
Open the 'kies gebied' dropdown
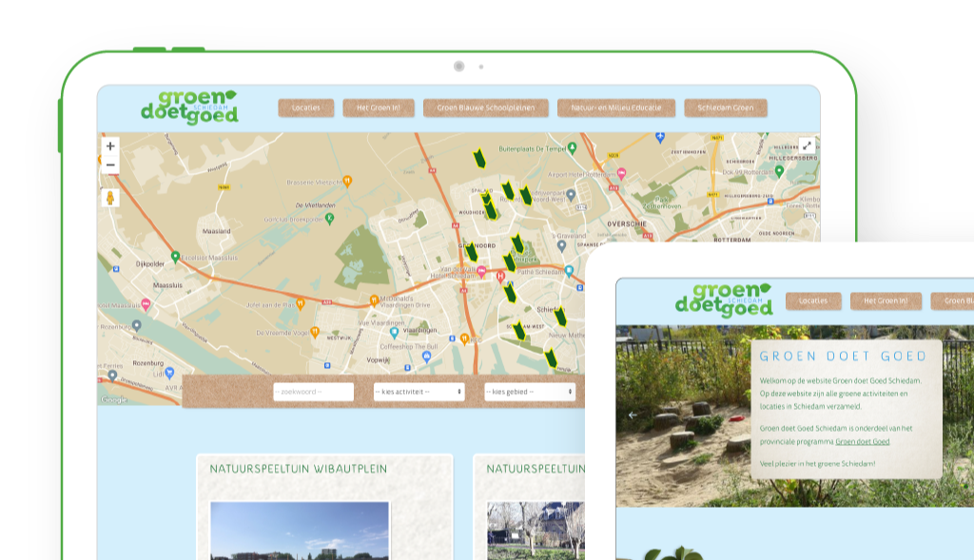[530, 392]
